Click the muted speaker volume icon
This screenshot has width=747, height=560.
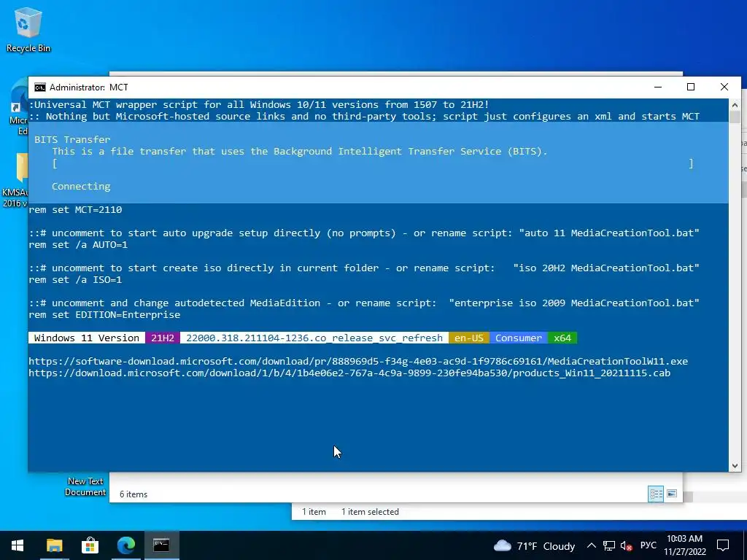coord(626,545)
